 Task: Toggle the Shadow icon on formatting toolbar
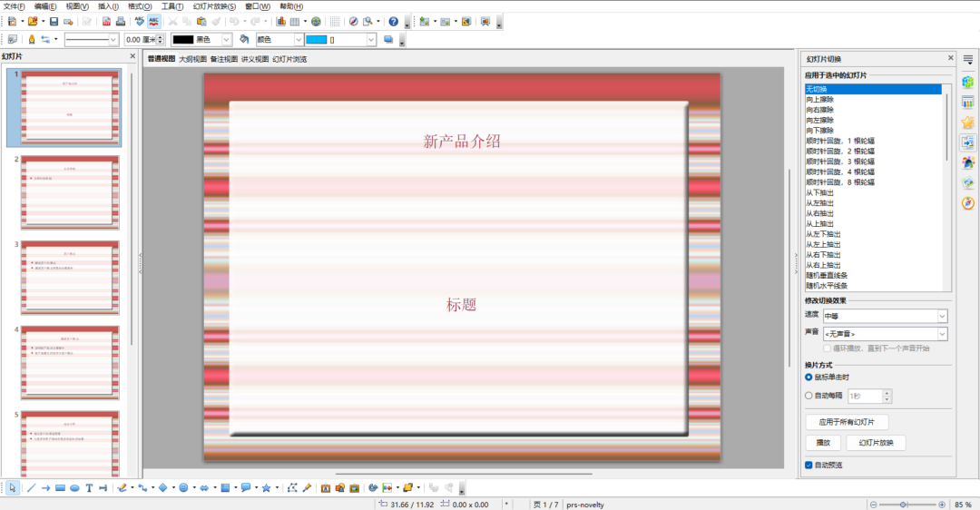click(x=388, y=39)
